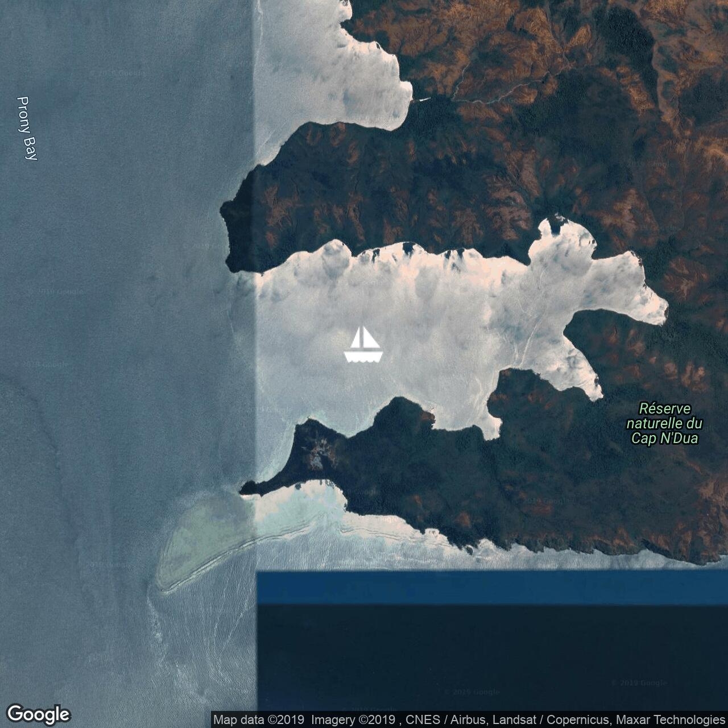This screenshot has height=728, width=728.
Task: Click the river mouth in the upper bay
Action: [420, 100]
